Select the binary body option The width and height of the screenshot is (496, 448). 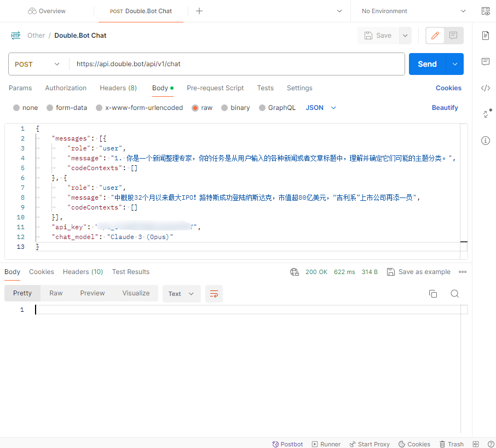click(x=235, y=108)
